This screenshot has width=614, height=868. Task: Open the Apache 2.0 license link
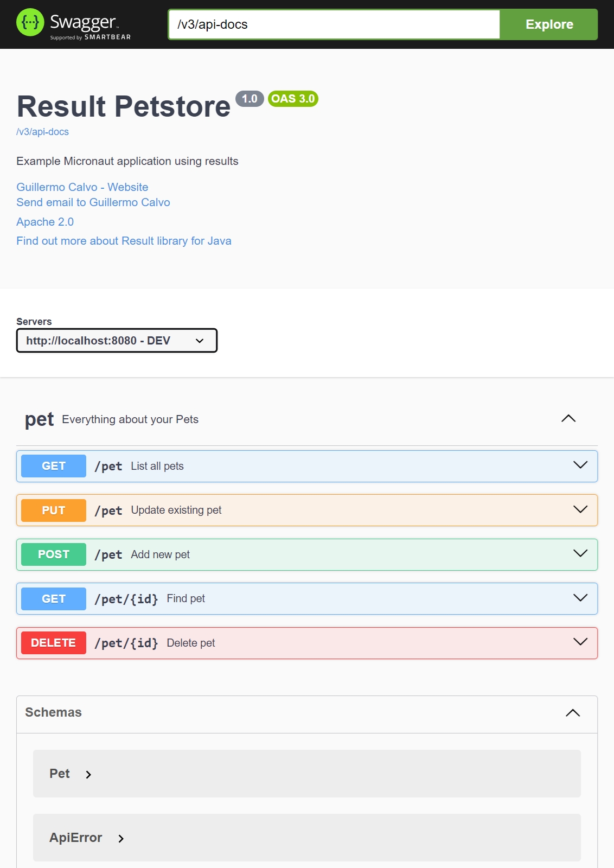click(x=44, y=222)
